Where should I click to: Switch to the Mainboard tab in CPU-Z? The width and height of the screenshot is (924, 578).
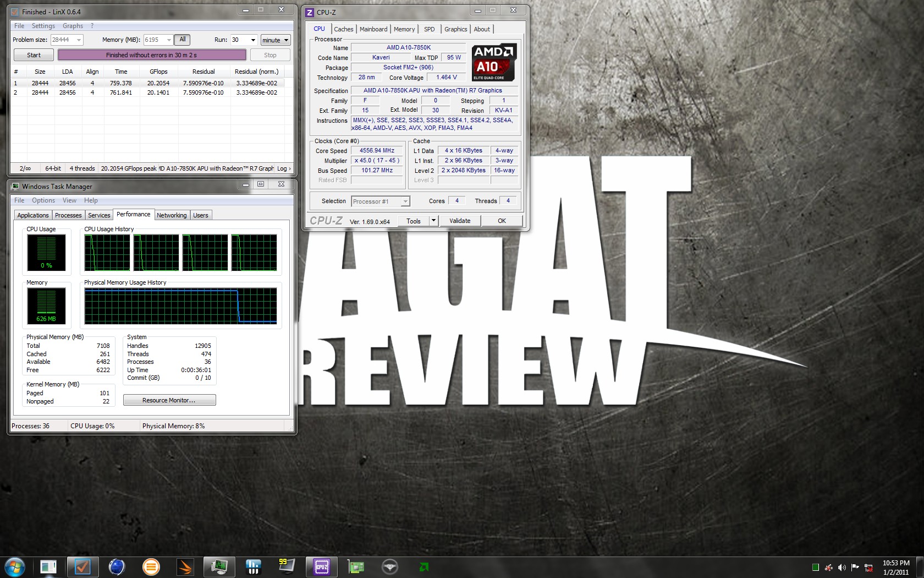pos(373,29)
